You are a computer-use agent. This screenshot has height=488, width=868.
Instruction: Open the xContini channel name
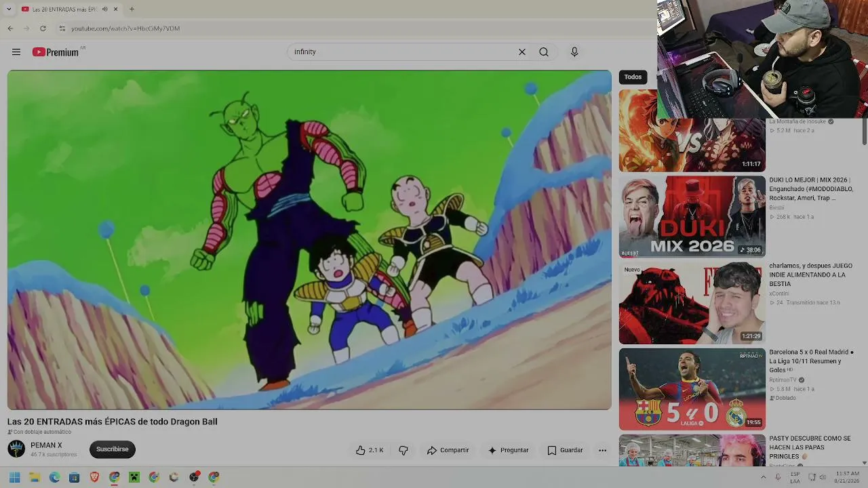779,293
